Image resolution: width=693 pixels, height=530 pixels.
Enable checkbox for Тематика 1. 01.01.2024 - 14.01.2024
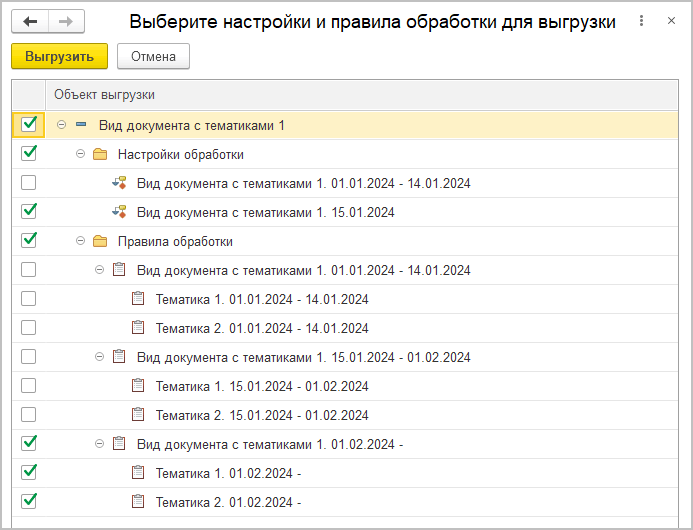(x=29, y=299)
